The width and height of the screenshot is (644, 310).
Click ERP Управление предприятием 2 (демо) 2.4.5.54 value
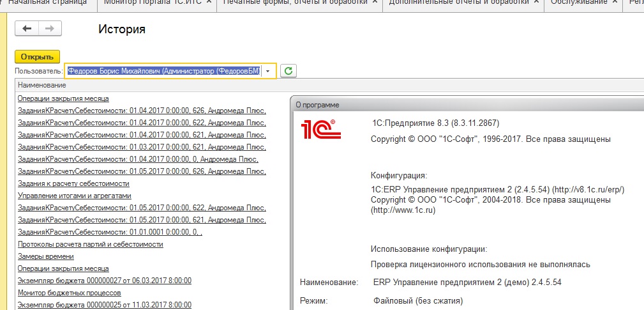pos(467,283)
